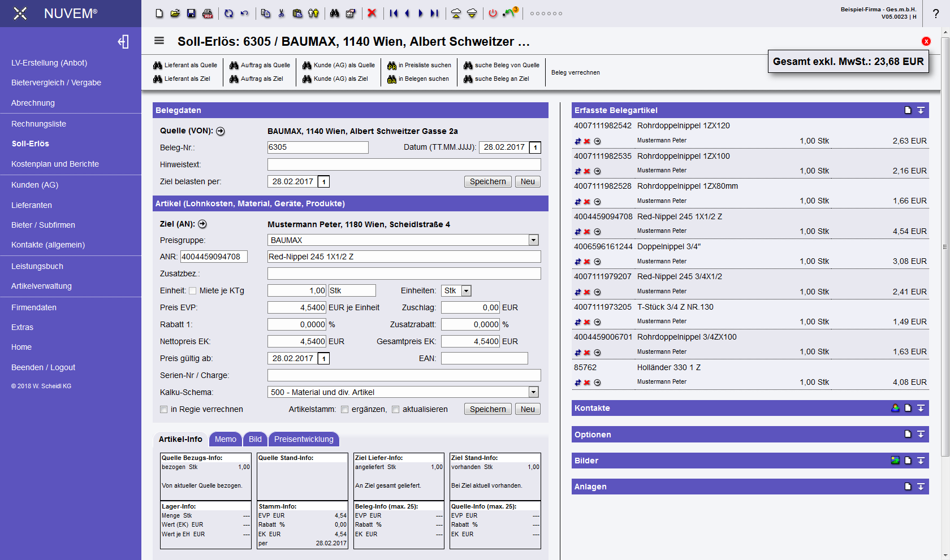Click 'Beleg verrechnen' link

click(576, 72)
